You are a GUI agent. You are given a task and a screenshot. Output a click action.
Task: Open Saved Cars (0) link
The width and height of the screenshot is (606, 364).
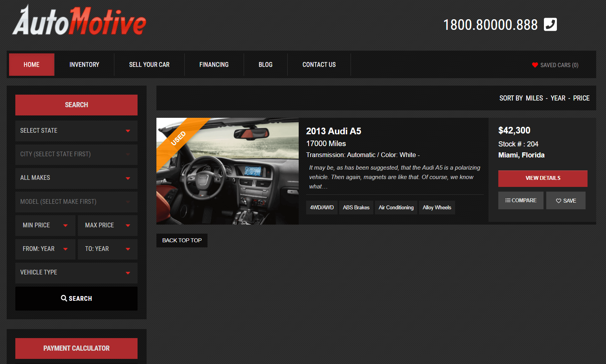point(555,65)
